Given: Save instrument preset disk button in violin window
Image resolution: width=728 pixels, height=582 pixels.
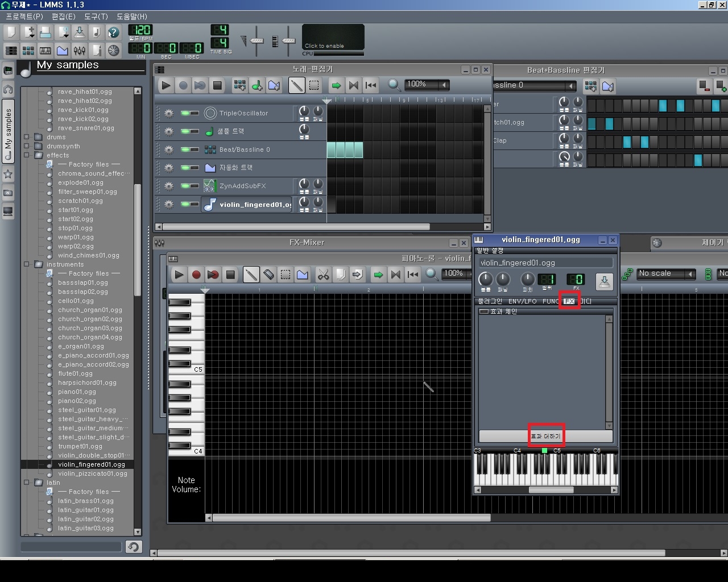Looking at the screenshot, I should coord(604,281).
